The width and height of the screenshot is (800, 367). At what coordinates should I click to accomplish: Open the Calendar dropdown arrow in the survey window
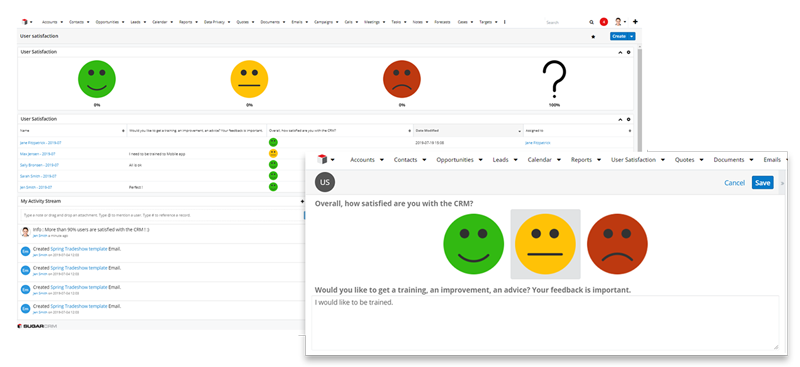coord(559,160)
